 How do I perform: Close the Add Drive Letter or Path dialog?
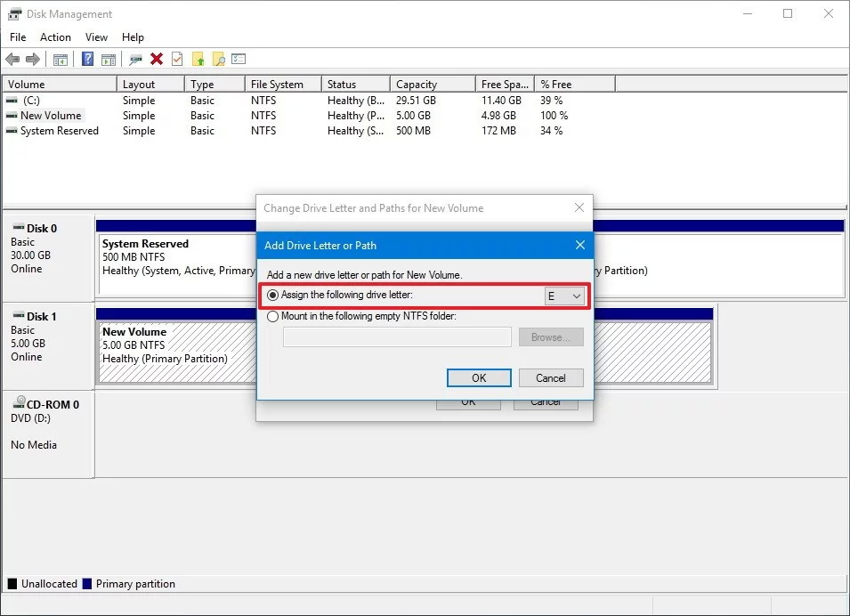[x=580, y=245]
